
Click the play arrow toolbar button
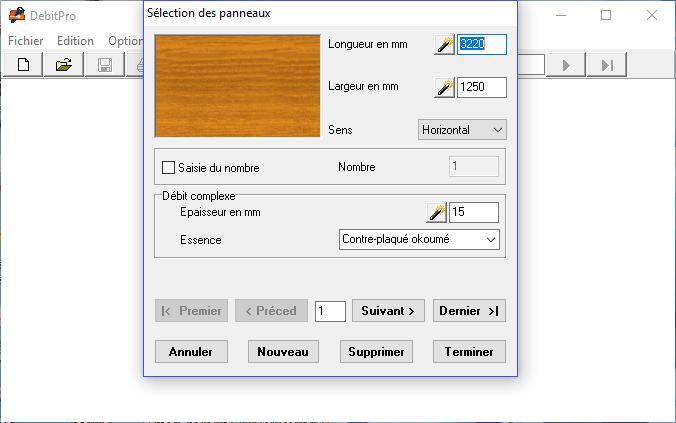566,65
